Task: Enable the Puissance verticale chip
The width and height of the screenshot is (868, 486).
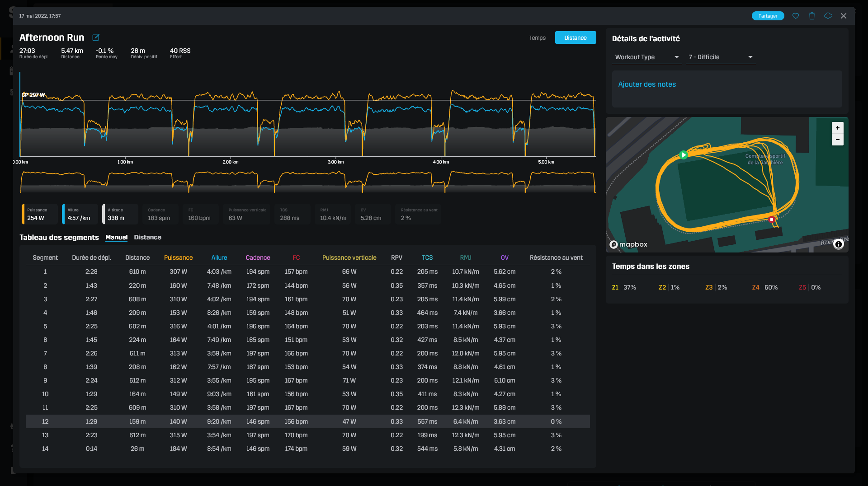Action: (247, 214)
